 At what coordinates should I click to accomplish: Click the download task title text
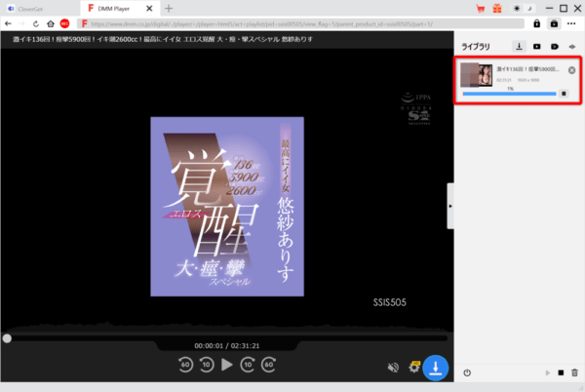point(527,69)
